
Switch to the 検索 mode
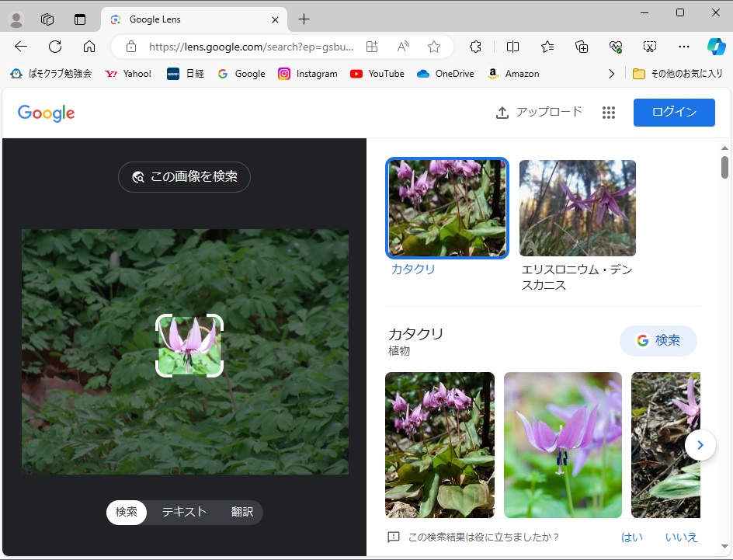tap(127, 512)
